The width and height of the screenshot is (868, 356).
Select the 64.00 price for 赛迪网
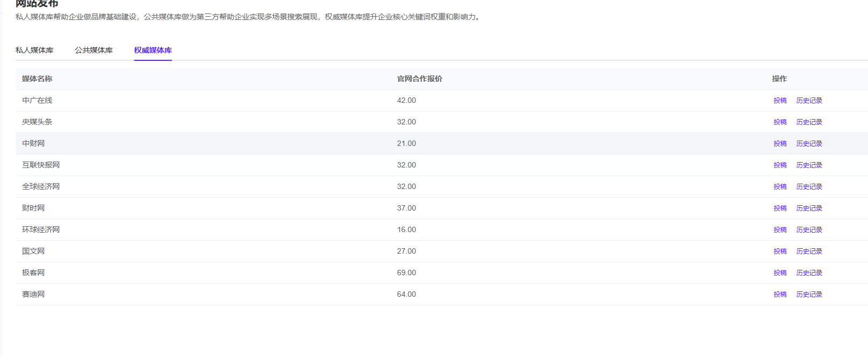pyautogui.click(x=406, y=295)
